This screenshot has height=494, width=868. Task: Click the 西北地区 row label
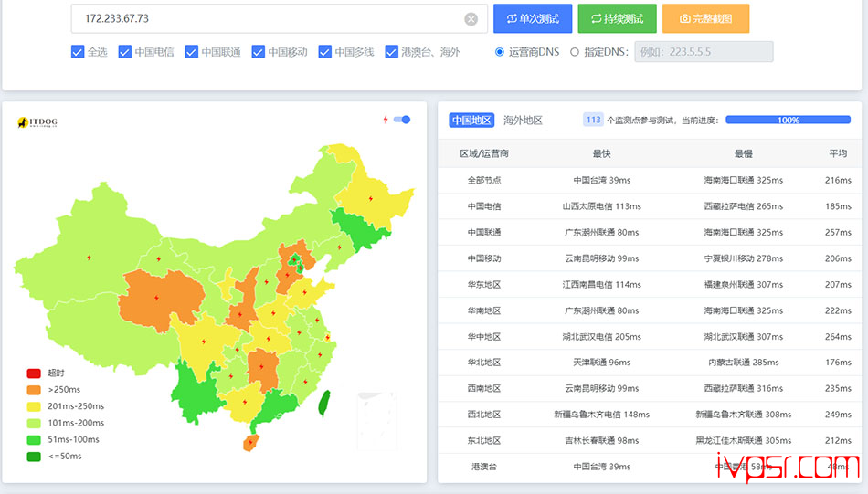point(484,415)
